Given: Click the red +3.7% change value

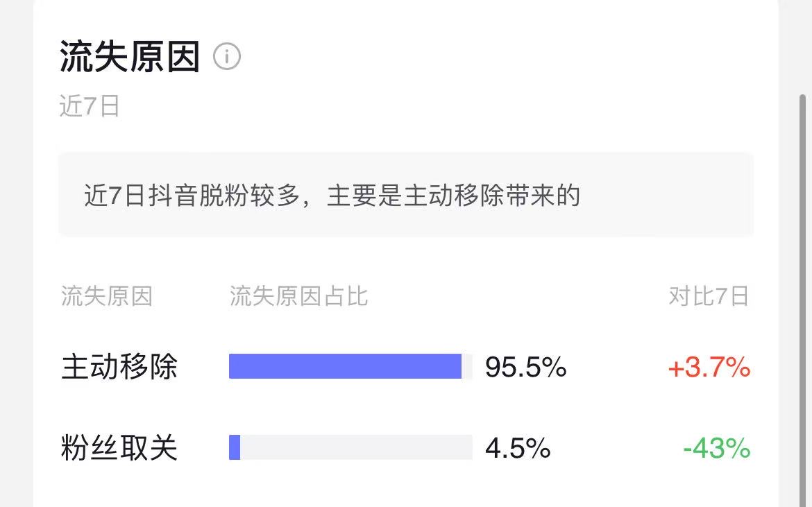Looking at the screenshot, I should tap(709, 367).
